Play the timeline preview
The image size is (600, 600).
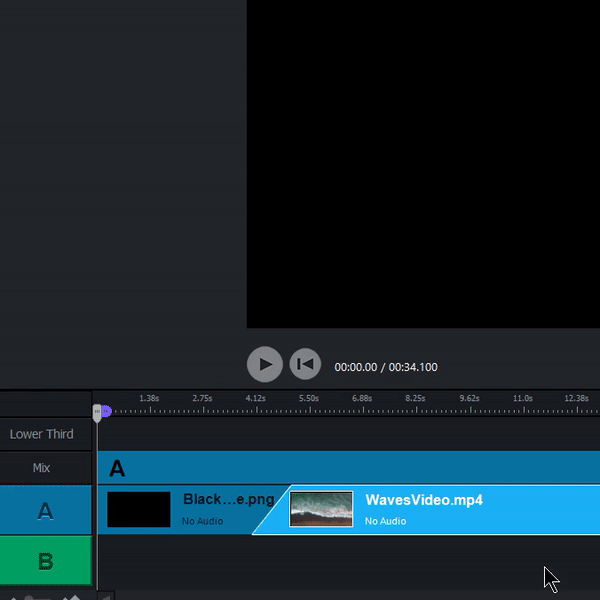pos(265,364)
